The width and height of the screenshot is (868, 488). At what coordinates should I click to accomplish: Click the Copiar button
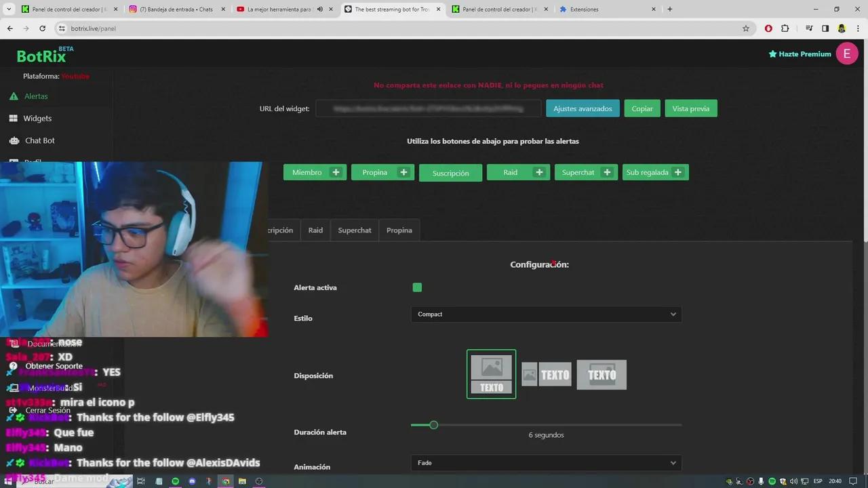642,108
